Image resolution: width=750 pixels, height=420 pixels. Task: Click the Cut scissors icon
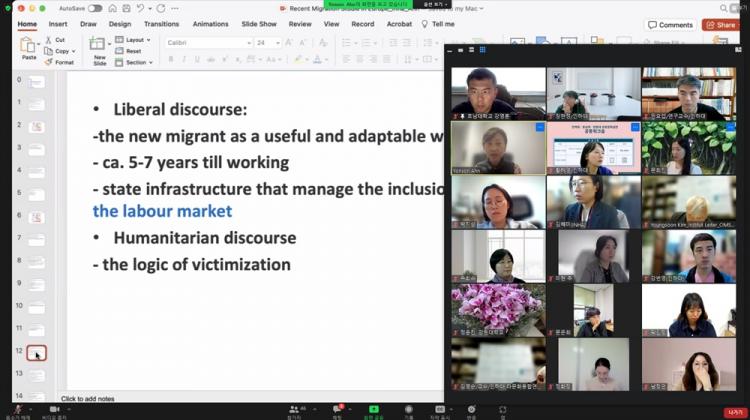pyautogui.click(x=50, y=40)
